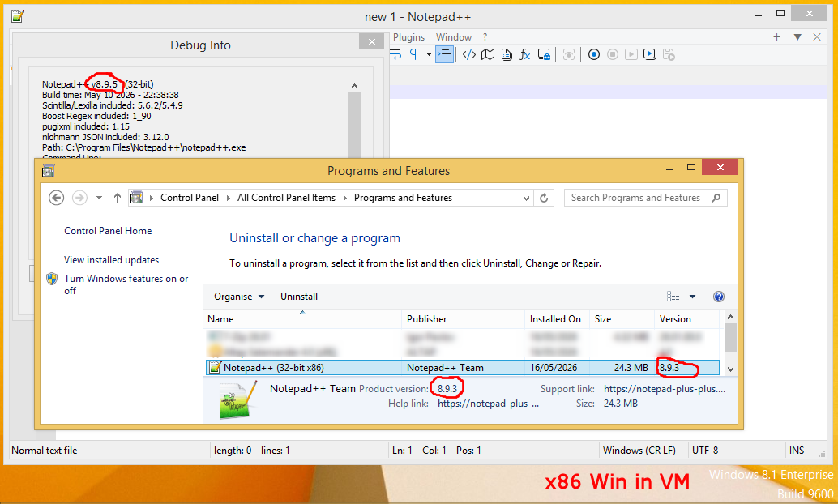The height and width of the screenshot is (504, 838).
Task: Click the search magnifier icon
Action: pyautogui.click(x=716, y=198)
